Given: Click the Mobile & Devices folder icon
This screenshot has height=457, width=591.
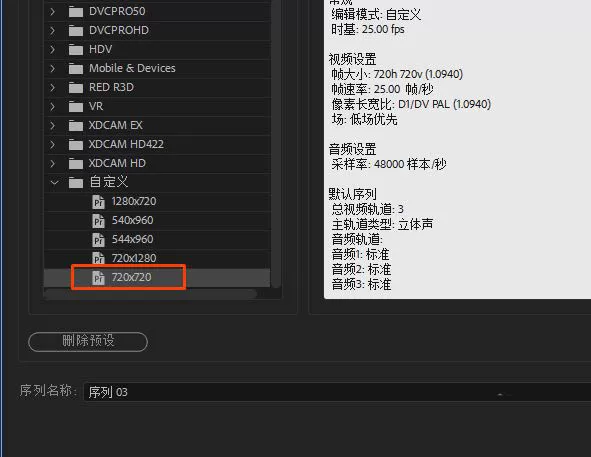Looking at the screenshot, I should (x=76, y=69).
